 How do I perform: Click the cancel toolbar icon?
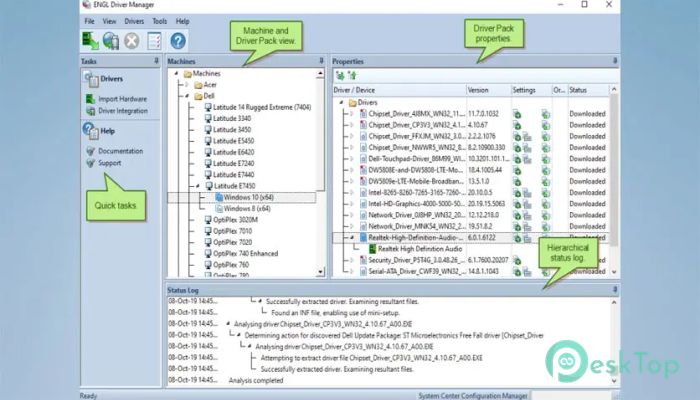coord(132,41)
